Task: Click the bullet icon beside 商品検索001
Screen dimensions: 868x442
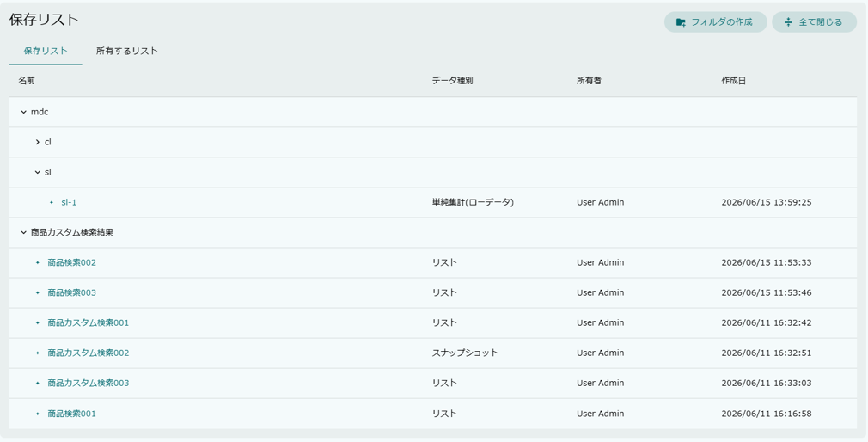Action: (x=38, y=414)
